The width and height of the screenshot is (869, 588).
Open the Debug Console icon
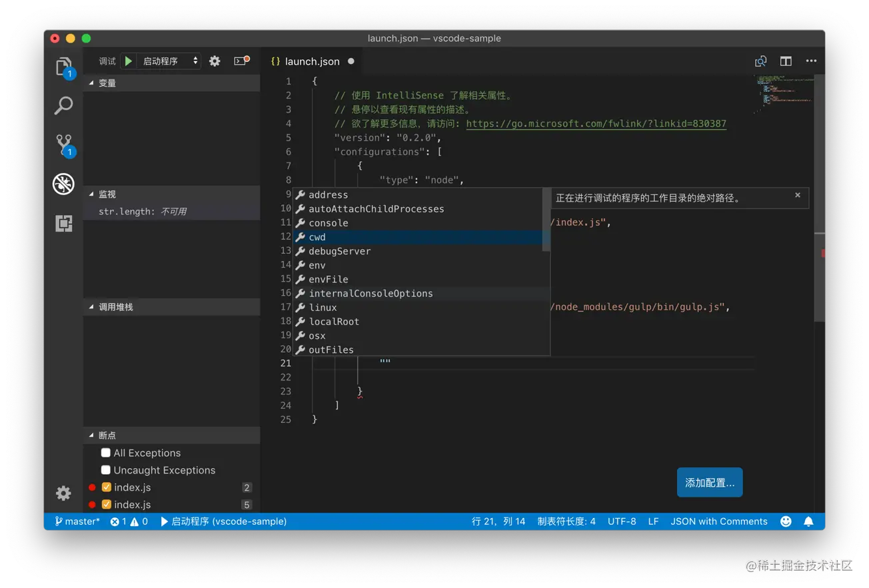(x=241, y=61)
